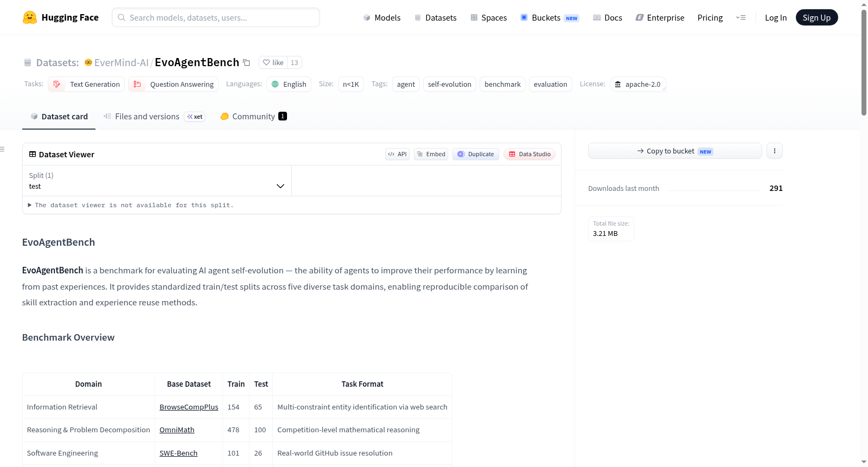
Task: Click the Dataset Viewer table icon
Action: pyautogui.click(x=33, y=154)
